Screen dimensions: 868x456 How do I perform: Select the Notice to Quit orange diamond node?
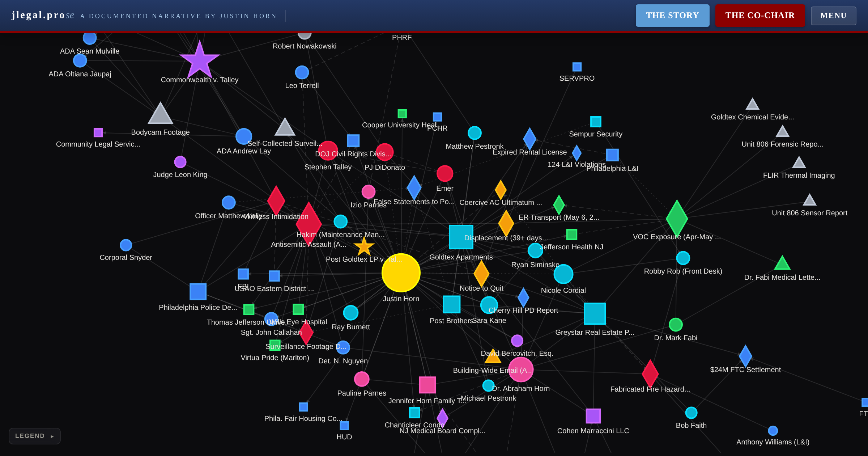tap(481, 274)
